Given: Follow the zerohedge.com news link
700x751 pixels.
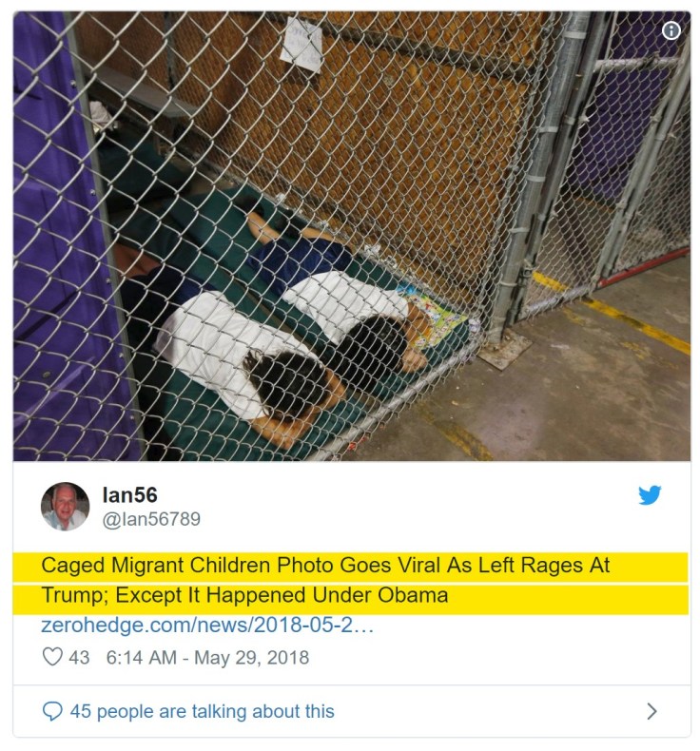Looking at the screenshot, I should (x=207, y=625).
